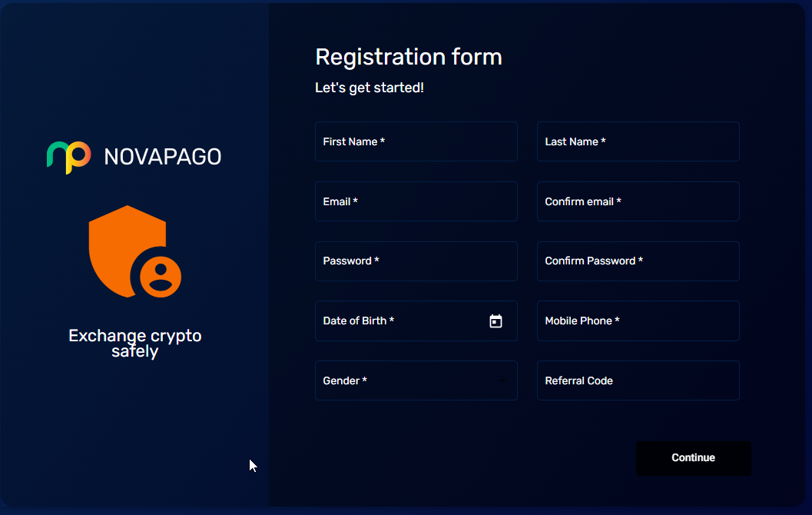This screenshot has width=812, height=515.
Task: Click the Novapago logo icon
Action: click(69, 157)
